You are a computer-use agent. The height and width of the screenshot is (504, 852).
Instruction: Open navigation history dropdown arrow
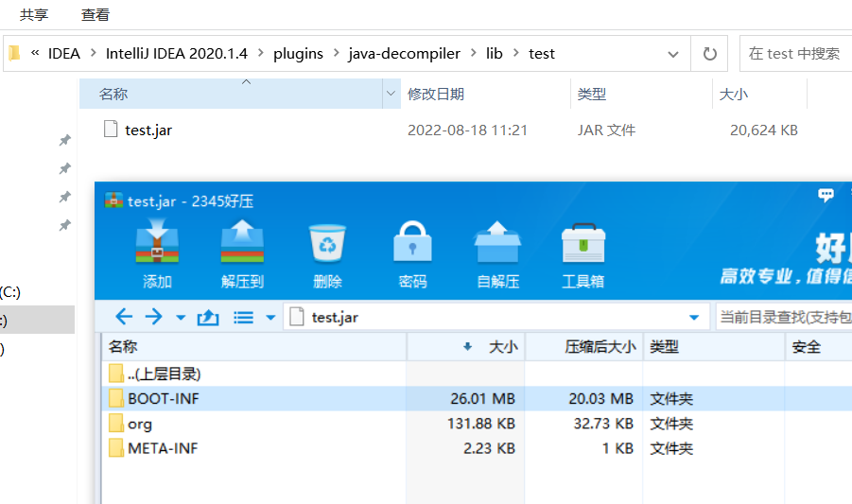[x=181, y=318]
